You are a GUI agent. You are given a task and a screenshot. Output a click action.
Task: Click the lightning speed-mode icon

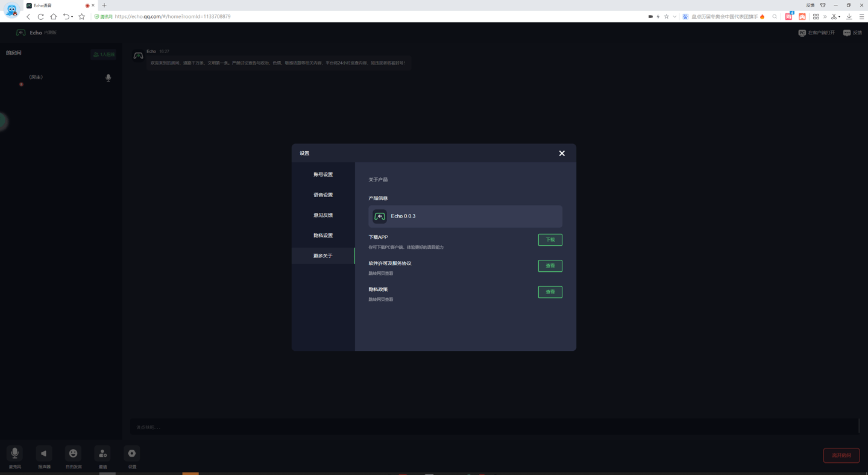658,17
